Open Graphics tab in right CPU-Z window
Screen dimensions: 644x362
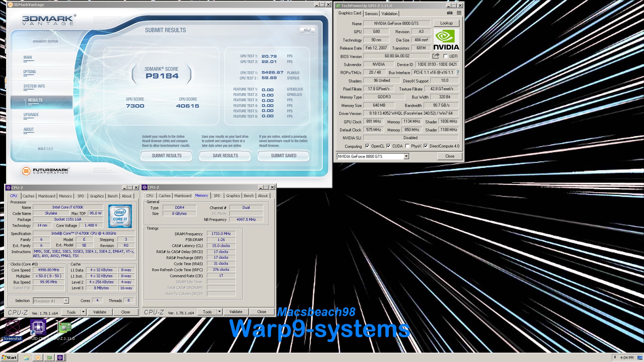(x=233, y=196)
